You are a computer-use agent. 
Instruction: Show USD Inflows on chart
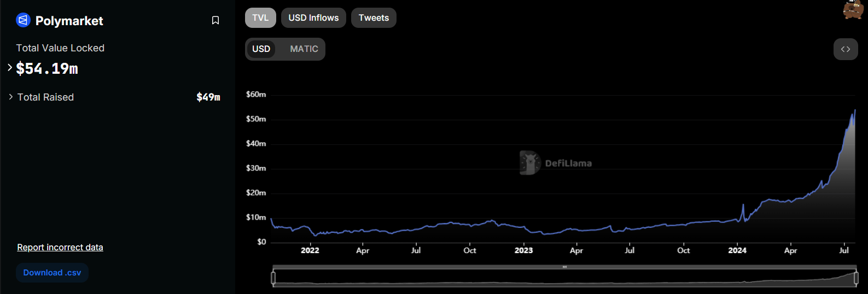(x=313, y=17)
